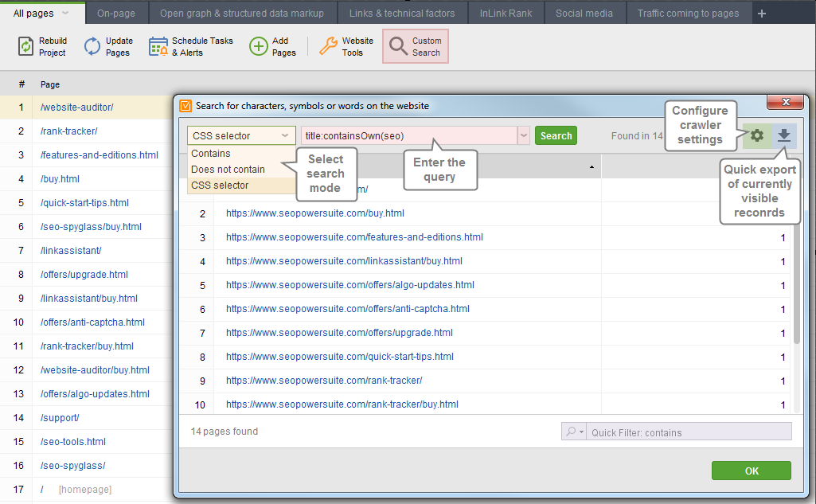Click the Quick Filter magnifier icon

572,432
